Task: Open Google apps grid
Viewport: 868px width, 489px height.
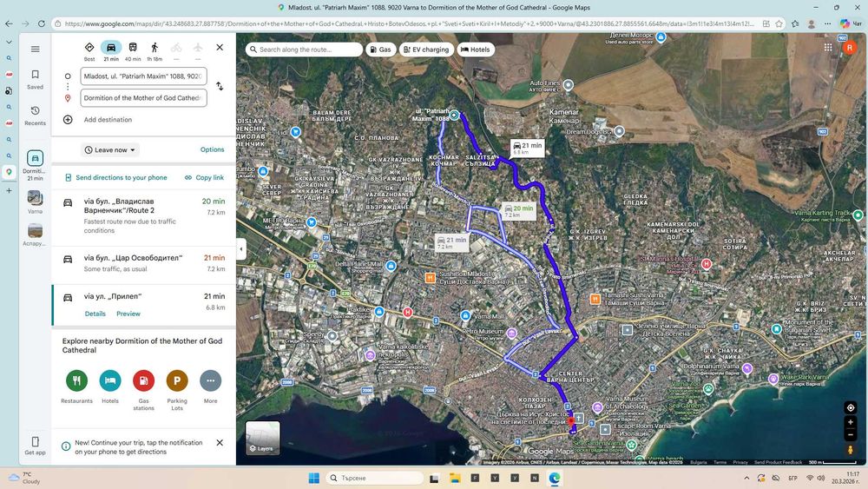Action: [x=828, y=48]
